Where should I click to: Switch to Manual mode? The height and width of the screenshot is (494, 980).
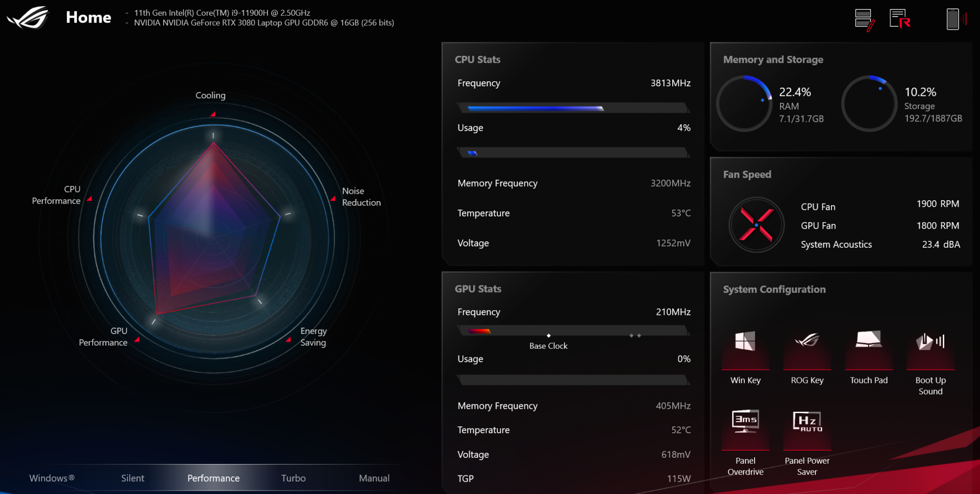(x=374, y=478)
